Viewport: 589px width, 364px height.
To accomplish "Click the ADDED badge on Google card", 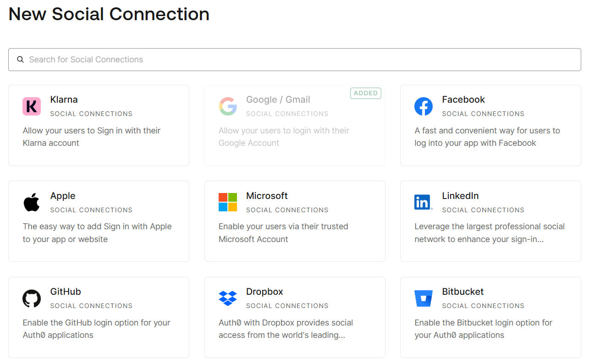I will 366,93.
